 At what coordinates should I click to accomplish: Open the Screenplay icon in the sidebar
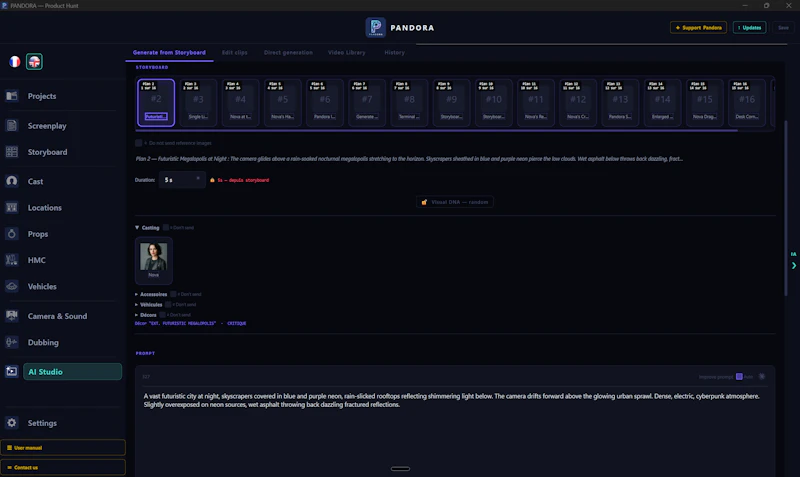click(x=12, y=125)
